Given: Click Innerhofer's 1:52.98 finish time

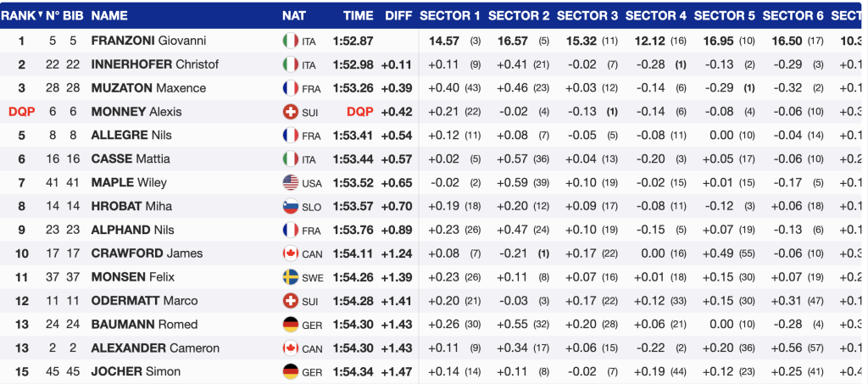Looking at the screenshot, I should pos(358,64).
